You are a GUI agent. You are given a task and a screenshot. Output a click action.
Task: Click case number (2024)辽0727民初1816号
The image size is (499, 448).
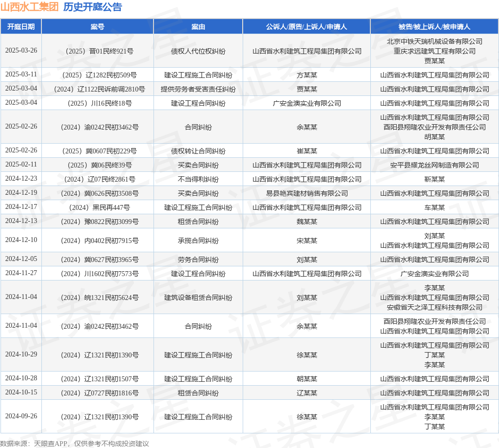[97, 393]
